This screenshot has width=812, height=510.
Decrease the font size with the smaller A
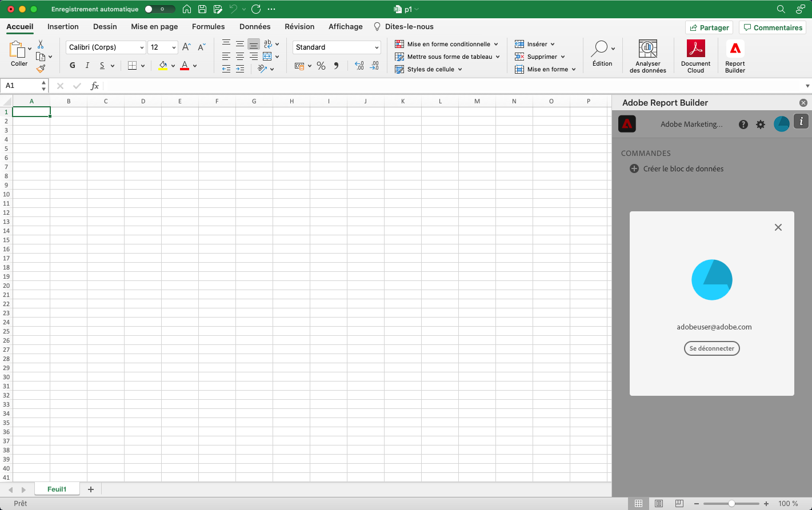(x=201, y=47)
